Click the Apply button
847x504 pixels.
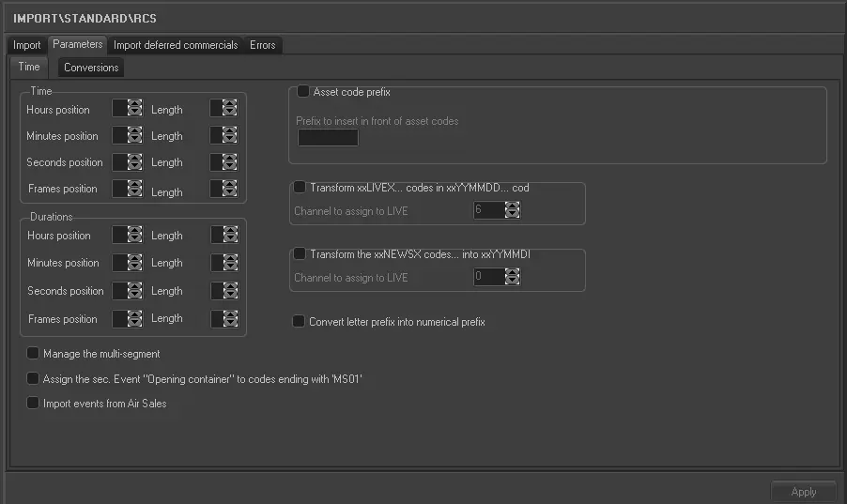(804, 492)
